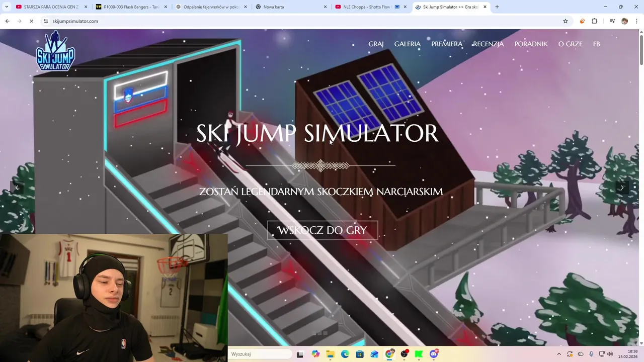Viewport: 644px width, 362px height.
Task: Open Microsoft Edge from the taskbar
Action: pyautogui.click(x=345, y=354)
